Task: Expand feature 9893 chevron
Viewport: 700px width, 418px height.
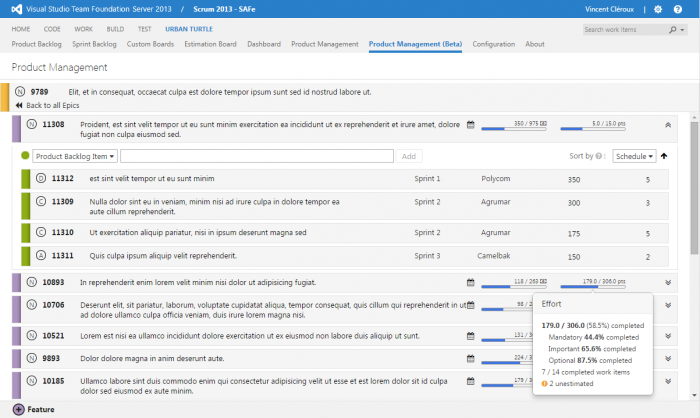Action: tap(668, 359)
